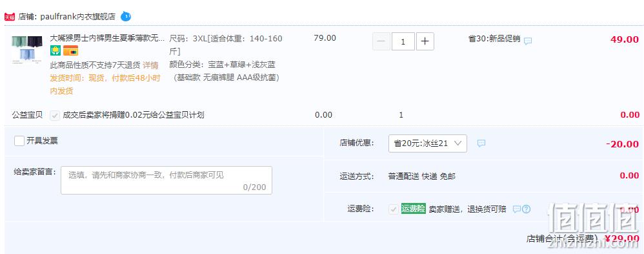Click the orange credit card badge icon

(x=70, y=51)
